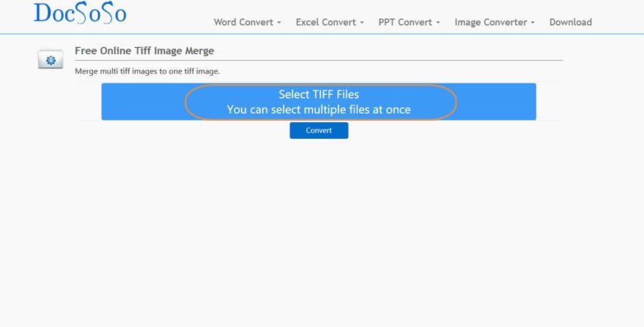Image resolution: width=644 pixels, height=327 pixels.
Task: Expand the caret arrow next to Image Converter
Action: [533, 23]
